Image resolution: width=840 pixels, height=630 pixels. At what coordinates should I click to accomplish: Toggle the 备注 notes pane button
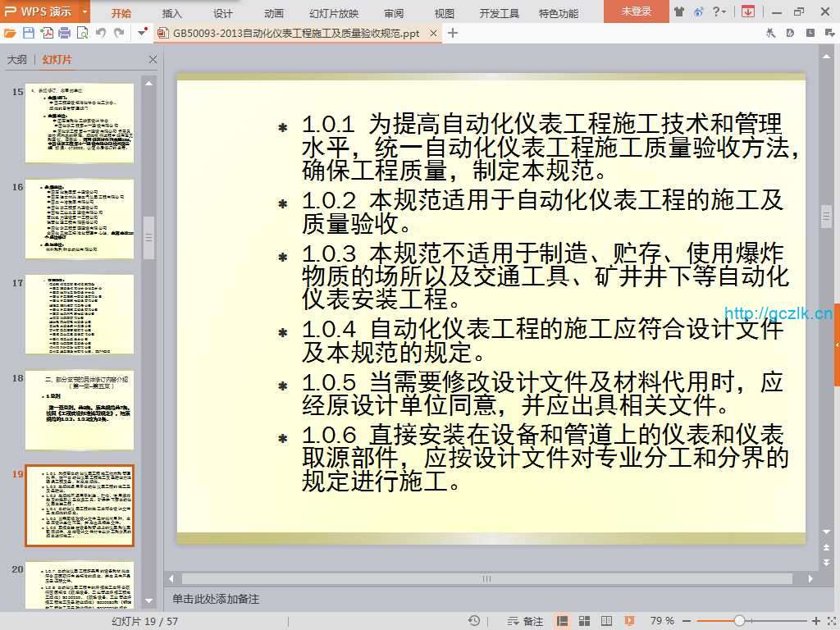coord(525,621)
